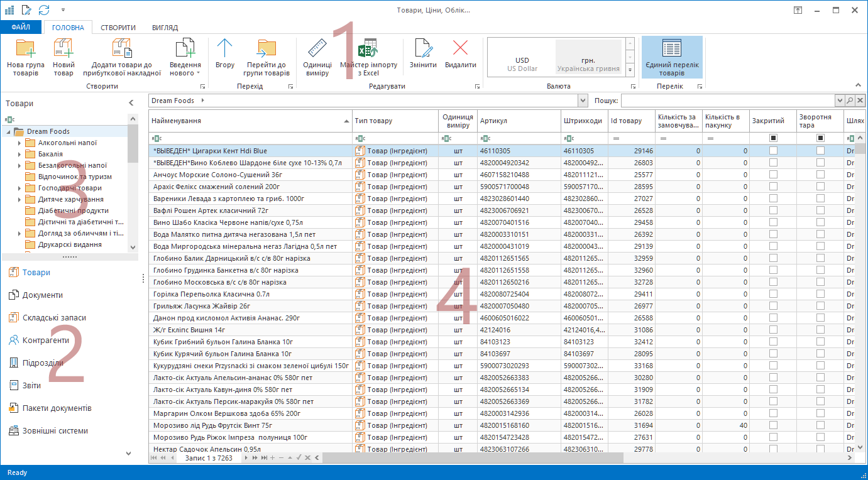
Task: Toggle Єдиний перелік товарів view
Action: click(x=672, y=49)
